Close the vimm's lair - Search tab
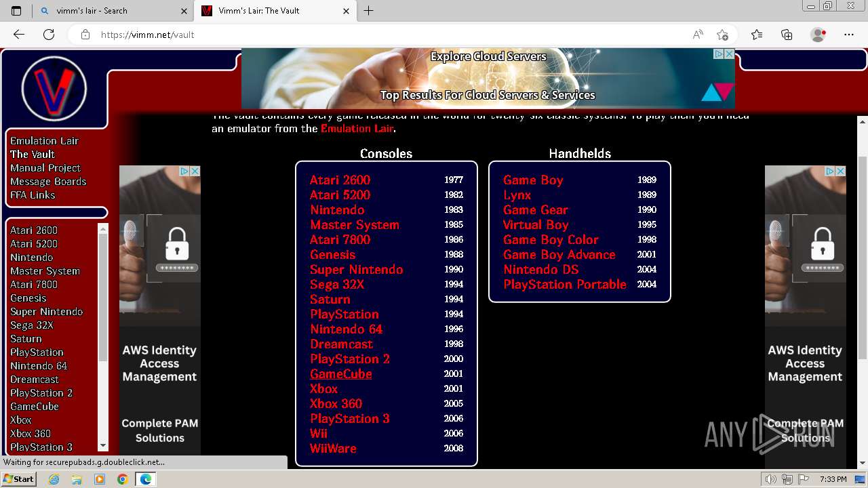The width and height of the screenshot is (868, 488). 184,11
